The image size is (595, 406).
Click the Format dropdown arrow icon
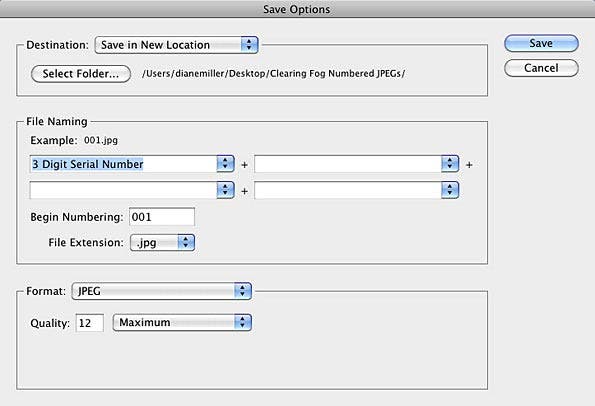243,291
